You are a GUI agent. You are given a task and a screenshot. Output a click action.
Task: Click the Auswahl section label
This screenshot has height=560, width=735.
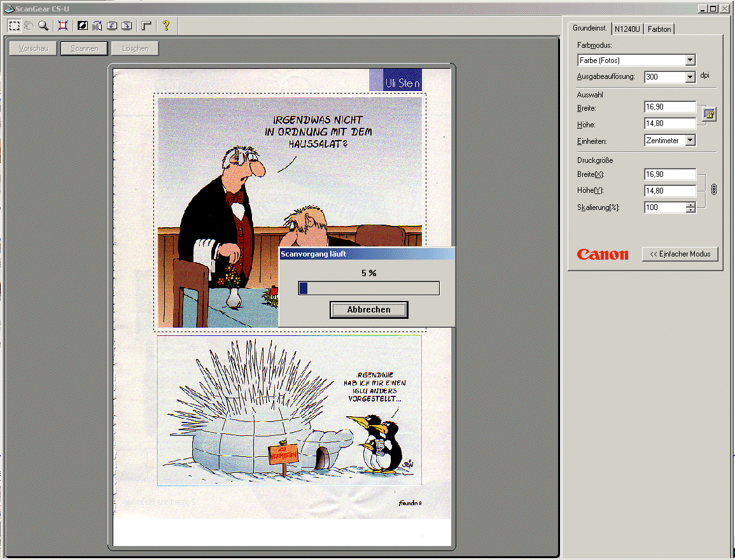click(x=590, y=95)
